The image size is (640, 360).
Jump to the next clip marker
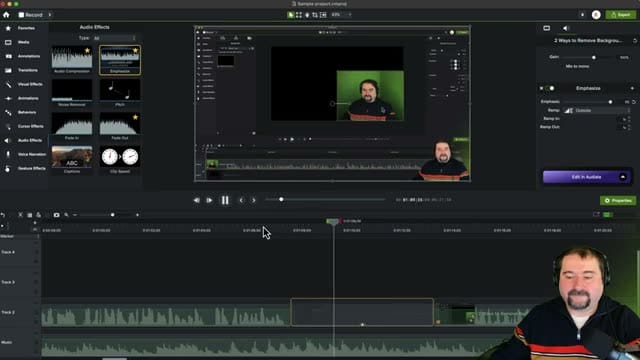[x=253, y=200]
